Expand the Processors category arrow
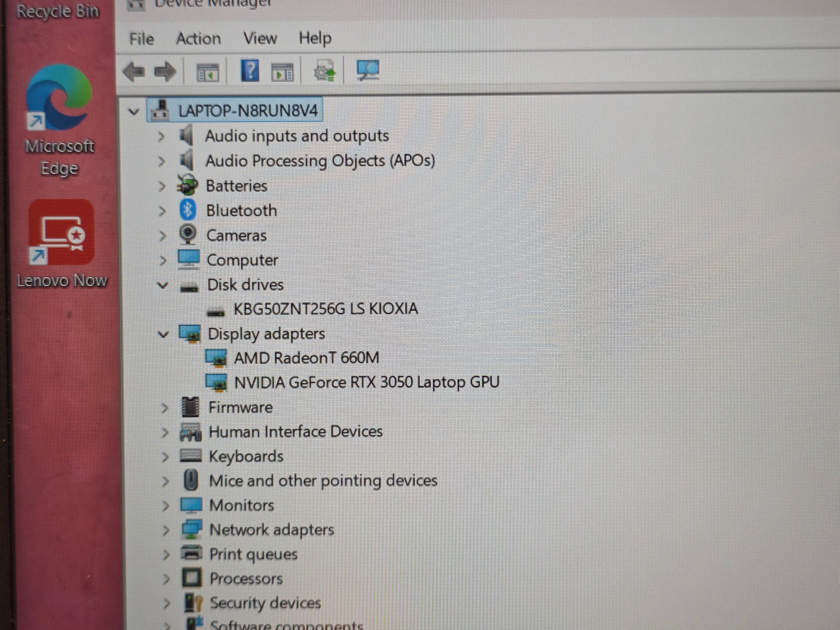 point(166,579)
